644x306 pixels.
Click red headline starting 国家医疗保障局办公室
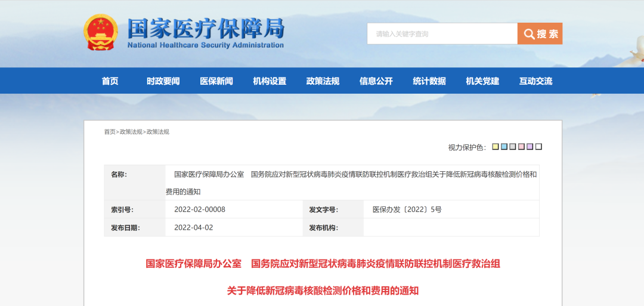pos(323,264)
